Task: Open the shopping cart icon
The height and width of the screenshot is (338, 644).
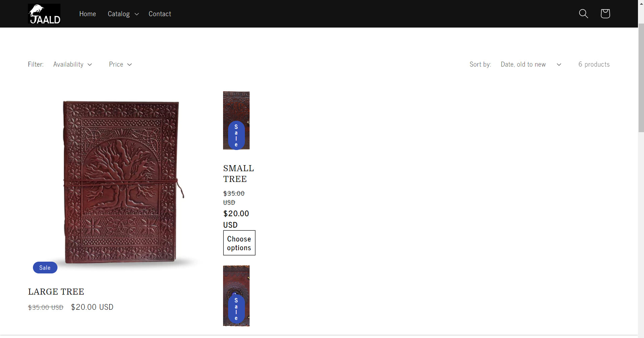Action: (x=605, y=14)
